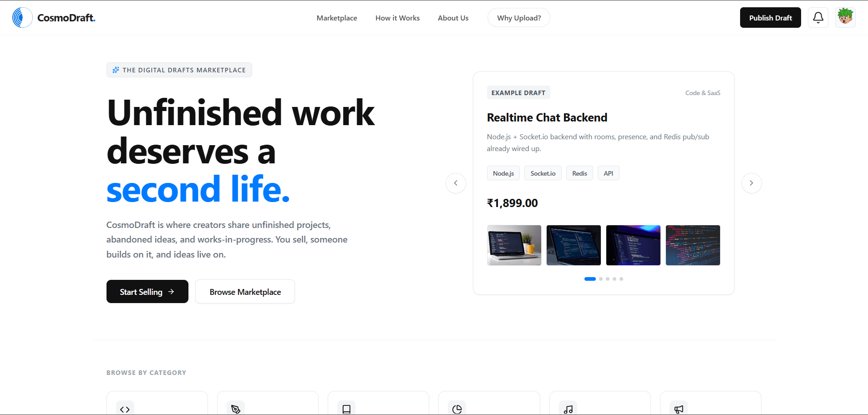Open the laptop with plant thumbnail

click(x=514, y=245)
